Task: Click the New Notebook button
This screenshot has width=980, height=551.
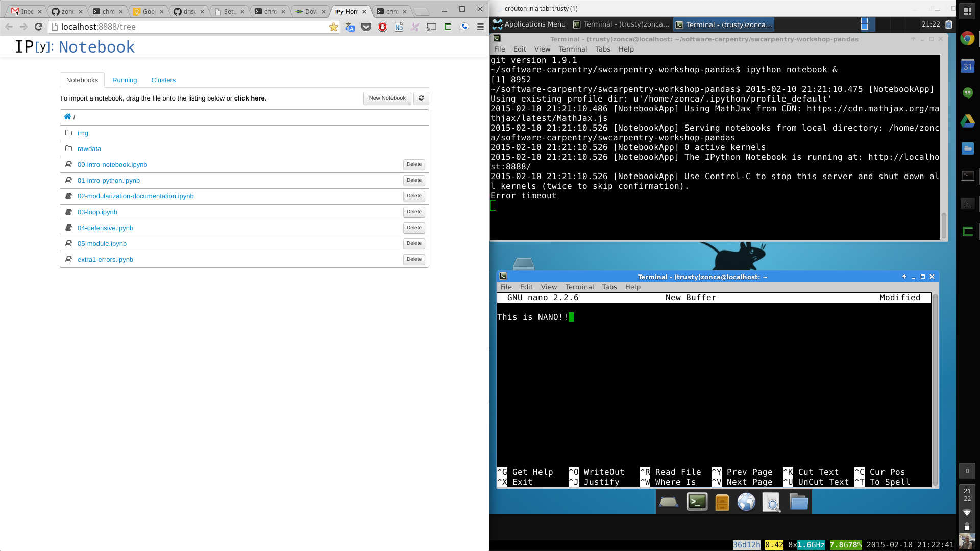Action: (387, 98)
